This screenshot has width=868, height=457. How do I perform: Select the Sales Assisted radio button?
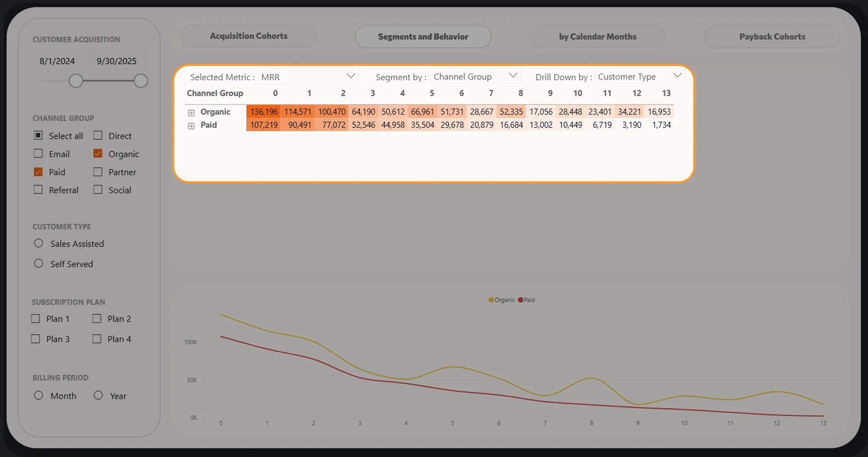click(x=38, y=243)
